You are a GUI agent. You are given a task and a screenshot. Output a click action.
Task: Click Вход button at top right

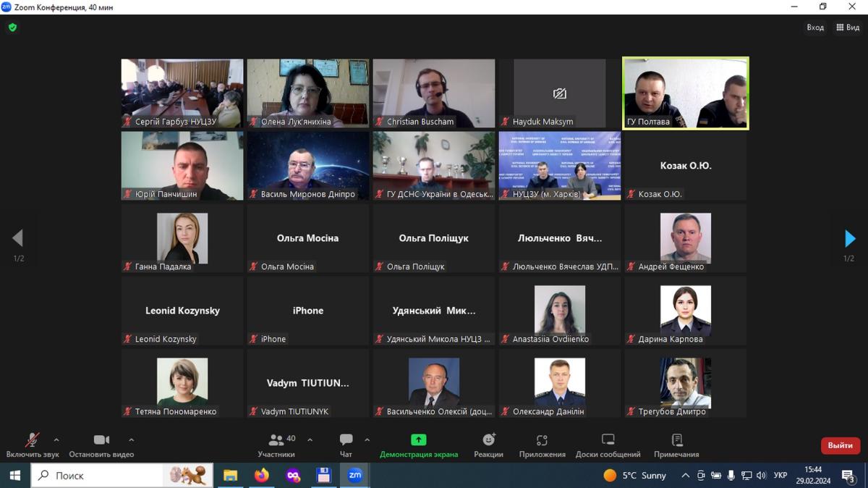pyautogui.click(x=815, y=28)
